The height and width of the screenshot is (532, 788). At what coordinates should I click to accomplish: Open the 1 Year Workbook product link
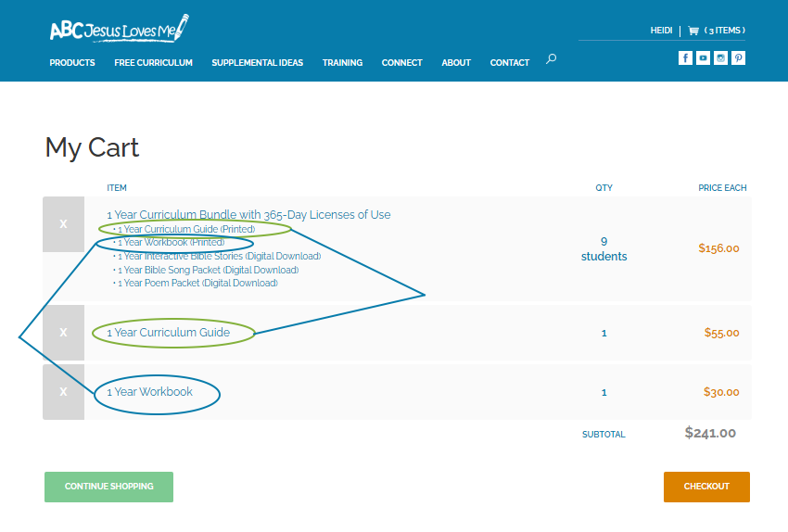tap(150, 392)
